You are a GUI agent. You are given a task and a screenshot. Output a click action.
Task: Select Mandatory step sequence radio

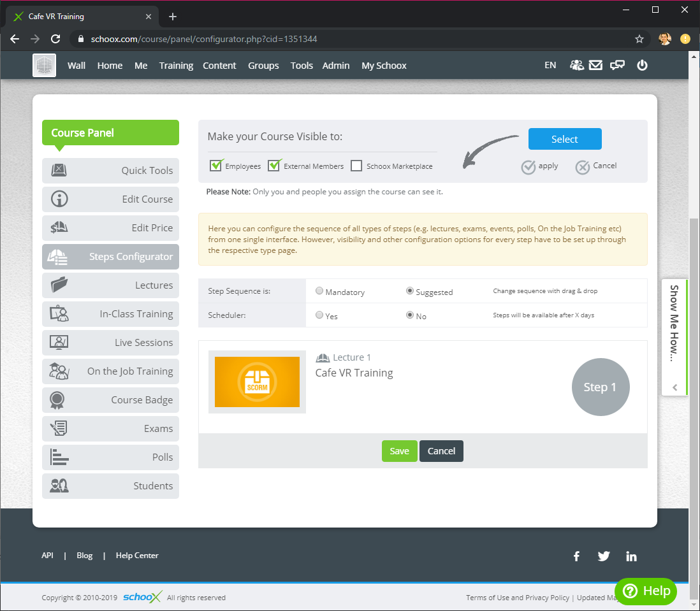pos(319,291)
